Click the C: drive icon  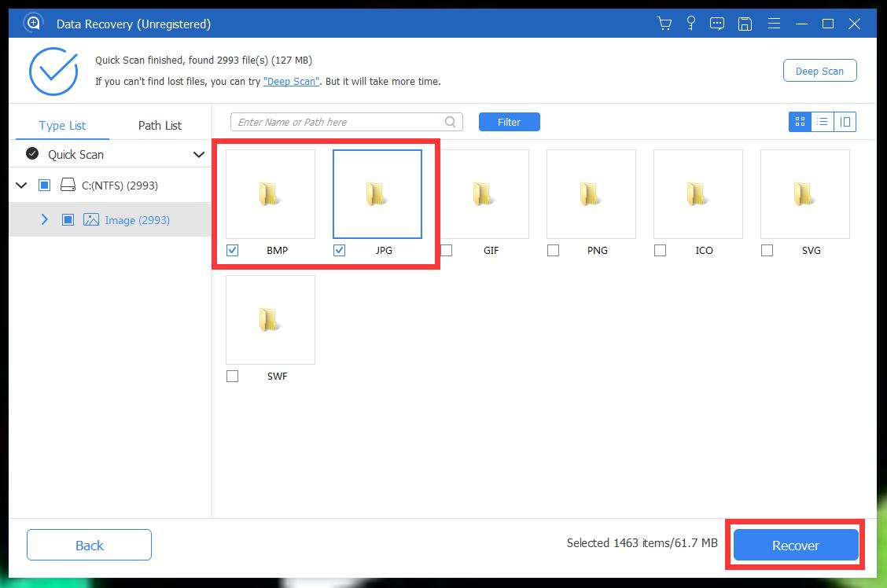pyautogui.click(x=68, y=185)
